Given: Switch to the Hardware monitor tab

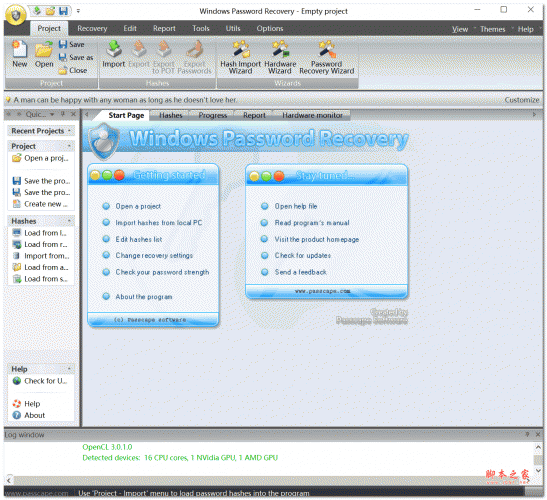Looking at the screenshot, I should 312,115.
